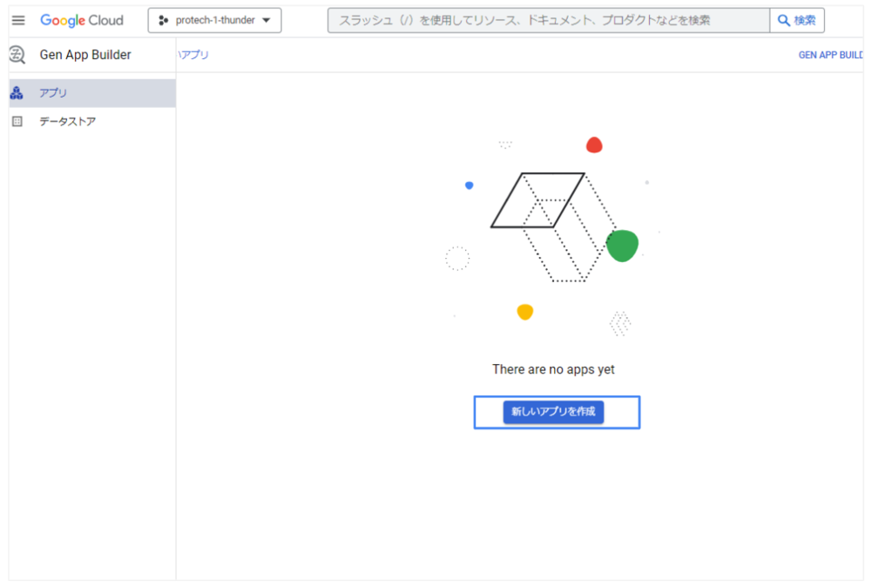
Task: Click the 検索 search button
Action: 797,20
